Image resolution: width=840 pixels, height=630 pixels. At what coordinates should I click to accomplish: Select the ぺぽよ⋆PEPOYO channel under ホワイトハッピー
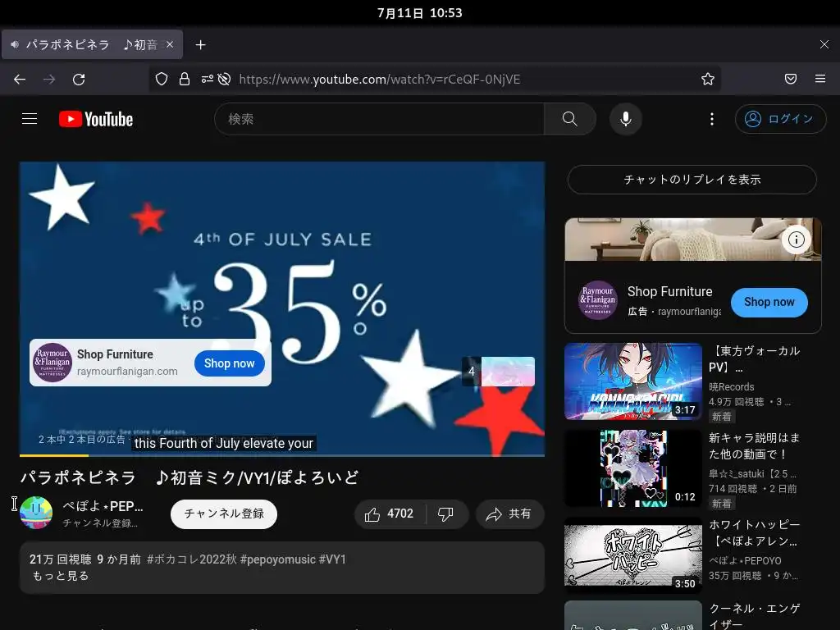tap(745, 560)
